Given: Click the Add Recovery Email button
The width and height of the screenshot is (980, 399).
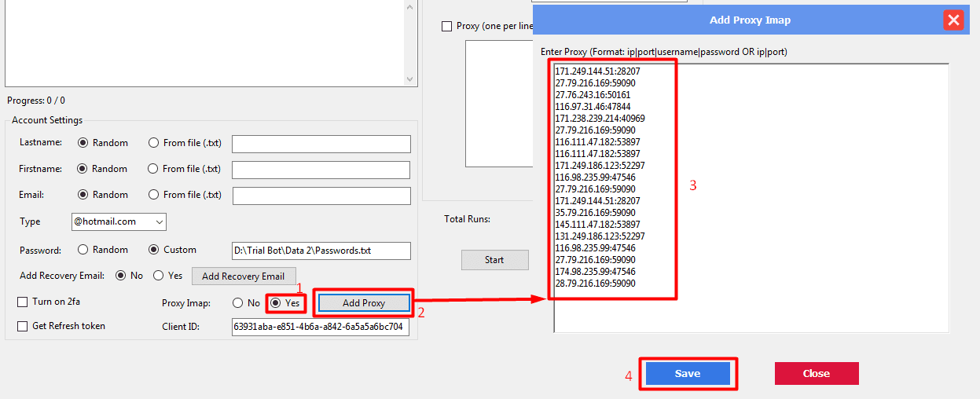Looking at the screenshot, I should click(x=243, y=276).
